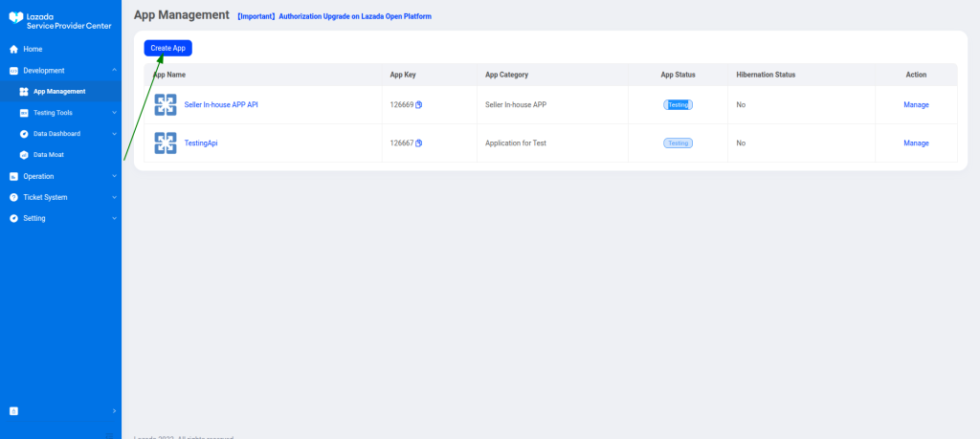Expand the Testing Tools submenu
The width and height of the screenshot is (980, 439).
tap(114, 113)
